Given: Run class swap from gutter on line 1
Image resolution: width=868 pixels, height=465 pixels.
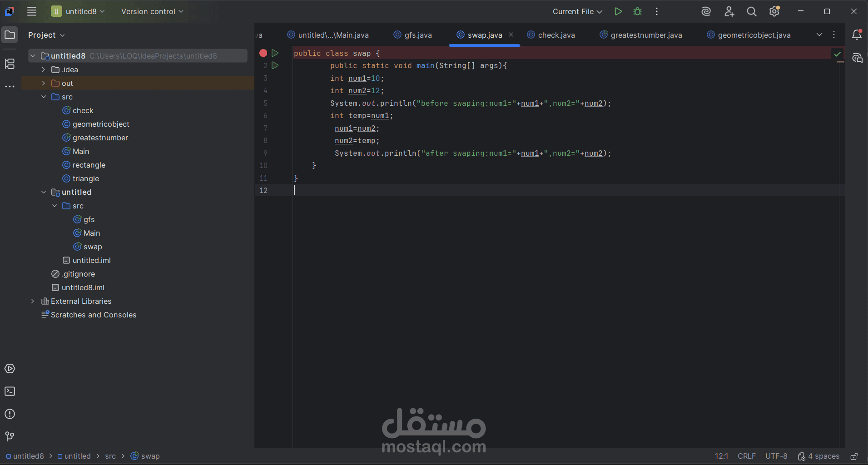Looking at the screenshot, I should (x=275, y=53).
